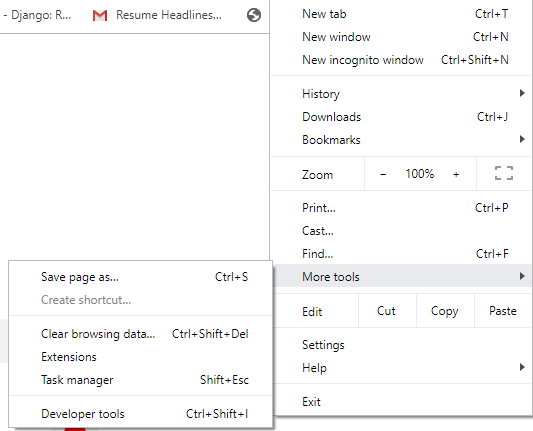Decrease zoom with the minus button
533x431 pixels.
[383, 174]
